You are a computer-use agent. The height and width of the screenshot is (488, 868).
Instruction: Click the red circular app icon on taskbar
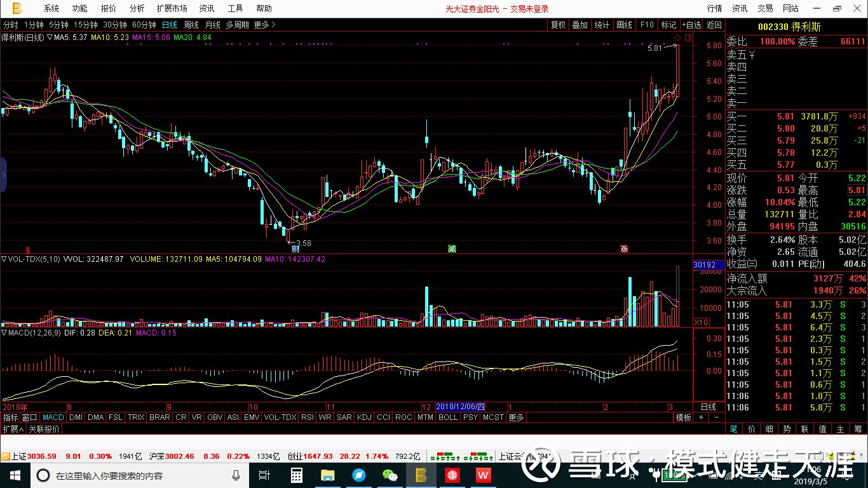click(452, 475)
